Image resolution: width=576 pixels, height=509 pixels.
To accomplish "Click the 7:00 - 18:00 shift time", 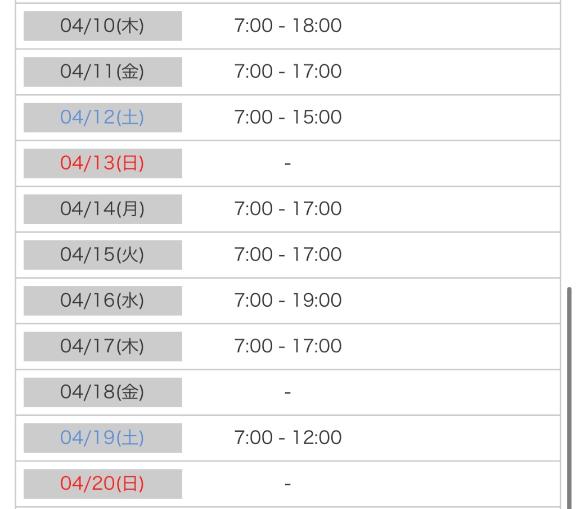I will pos(288,26).
